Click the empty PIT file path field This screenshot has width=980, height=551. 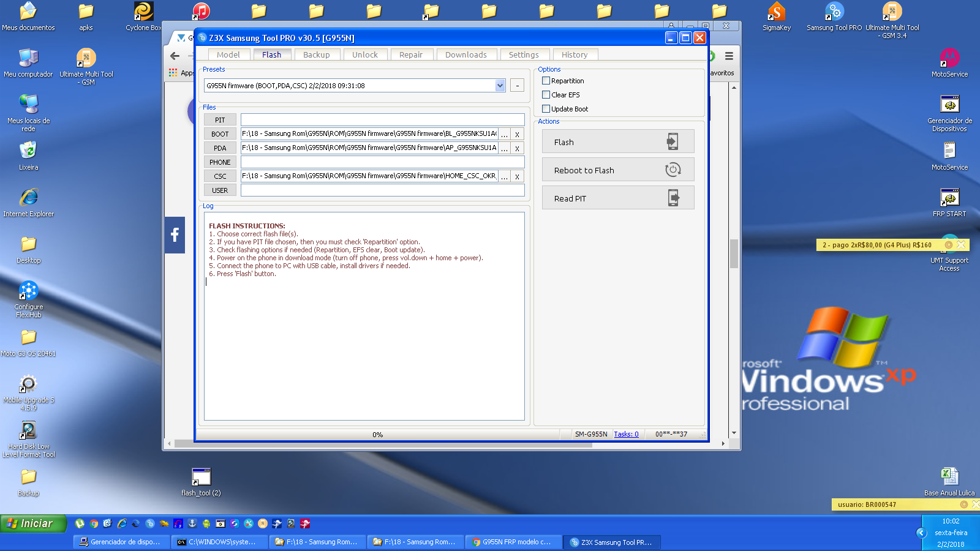tap(383, 120)
